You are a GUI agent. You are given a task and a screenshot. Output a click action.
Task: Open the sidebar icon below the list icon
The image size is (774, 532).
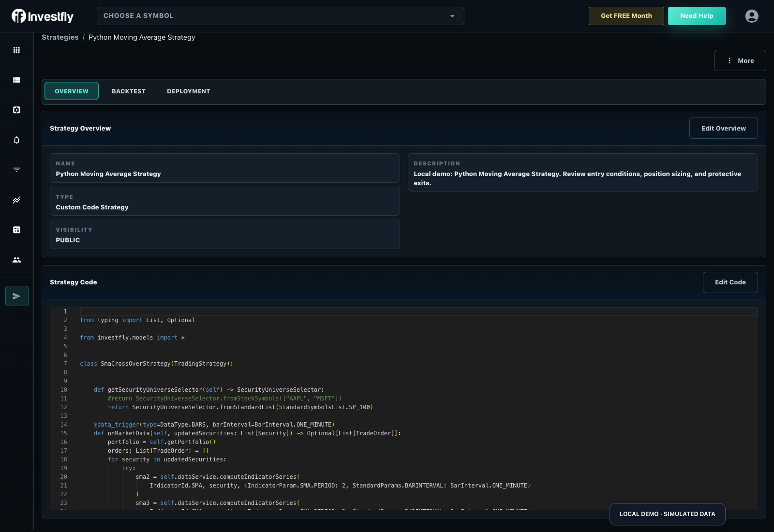[16, 110]
